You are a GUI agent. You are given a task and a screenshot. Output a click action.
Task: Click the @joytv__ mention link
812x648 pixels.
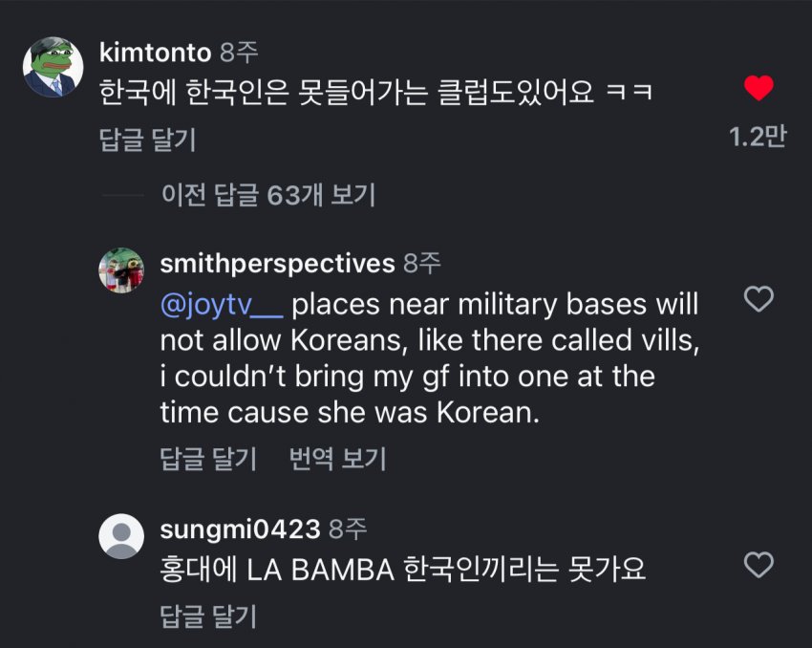[x=222, y=306]
